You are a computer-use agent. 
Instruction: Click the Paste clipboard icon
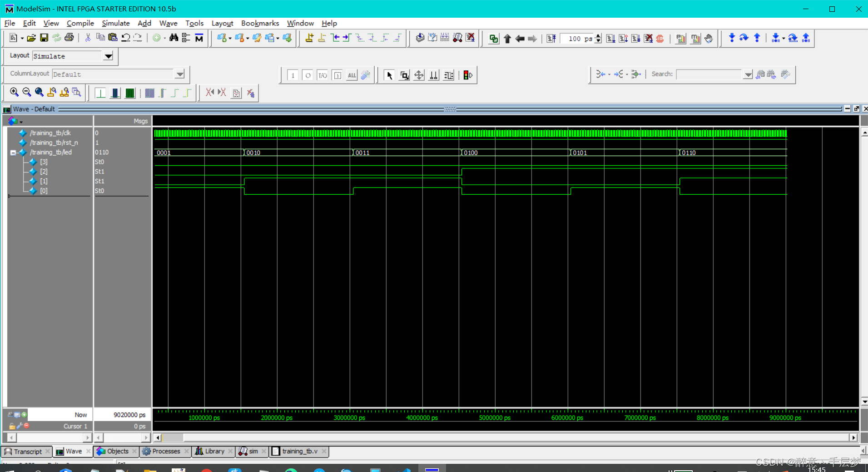click(x=113, y=38)
